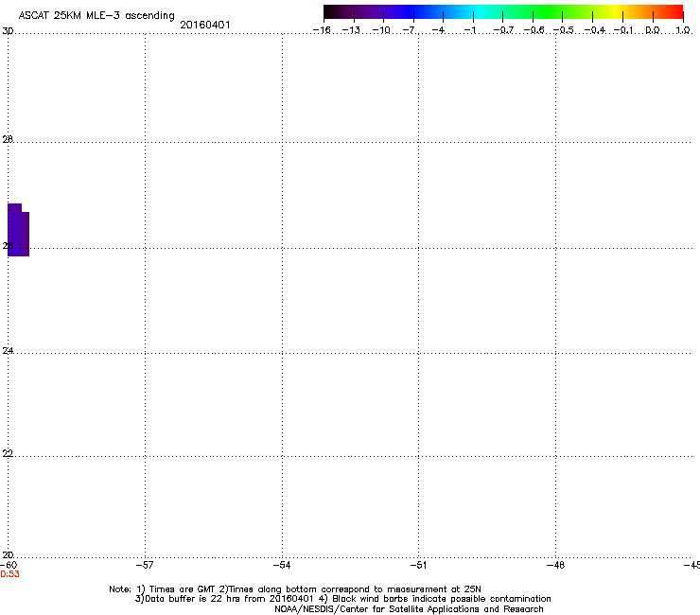
Task: Click the longitude label '-60'
Action: [9, 565]
